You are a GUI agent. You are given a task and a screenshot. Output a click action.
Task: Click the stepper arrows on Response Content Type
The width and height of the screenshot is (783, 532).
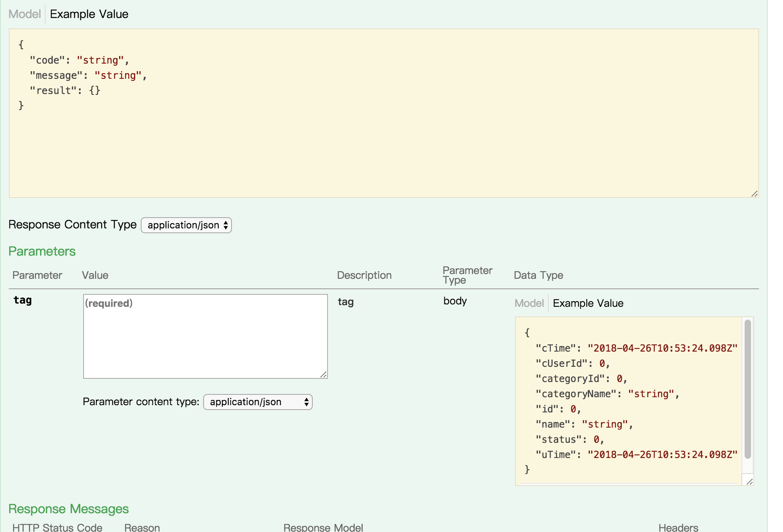click(226, 225)
